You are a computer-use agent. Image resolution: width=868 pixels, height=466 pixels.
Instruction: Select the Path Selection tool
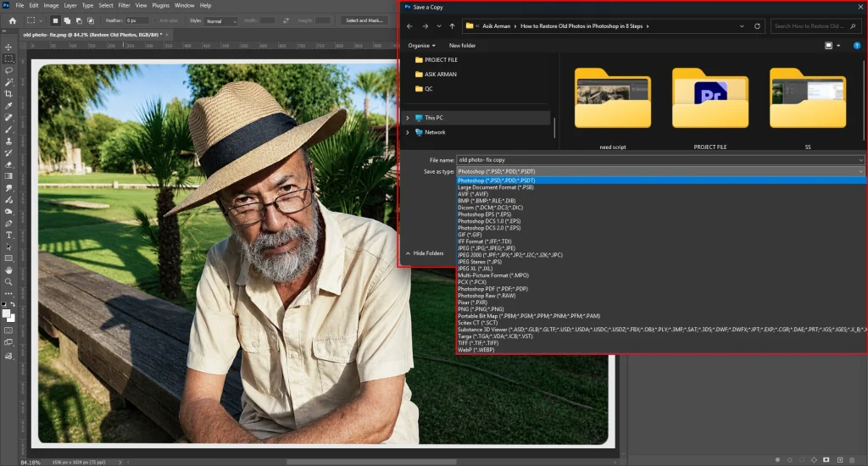pyautogui.click(x=8, y=247)
